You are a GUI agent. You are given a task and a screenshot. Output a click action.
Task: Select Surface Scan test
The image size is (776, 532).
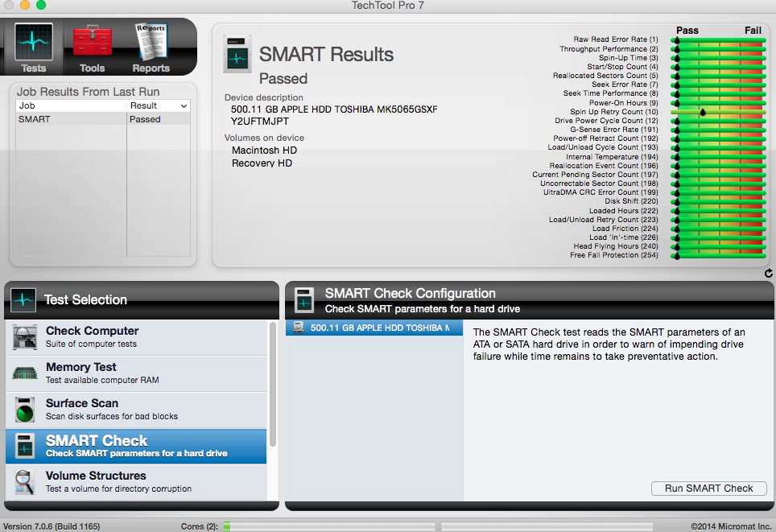[136, 410]
